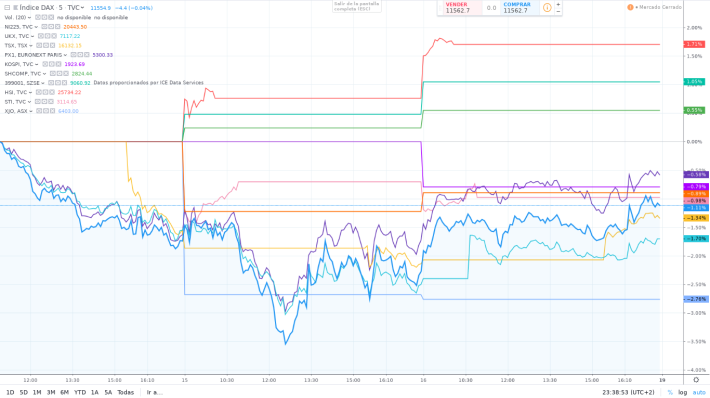
Task: Select the 5D time range
Action: (24, 393)
